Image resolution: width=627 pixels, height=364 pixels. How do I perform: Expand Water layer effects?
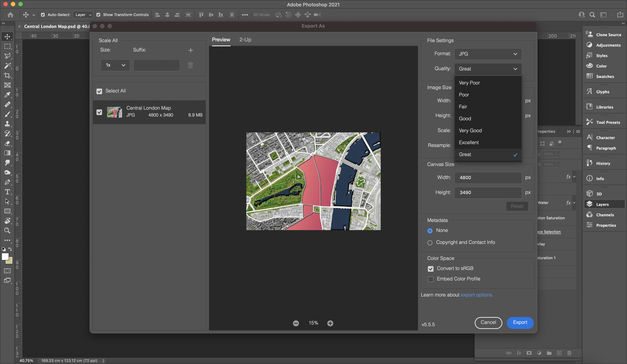click(574, 203)
